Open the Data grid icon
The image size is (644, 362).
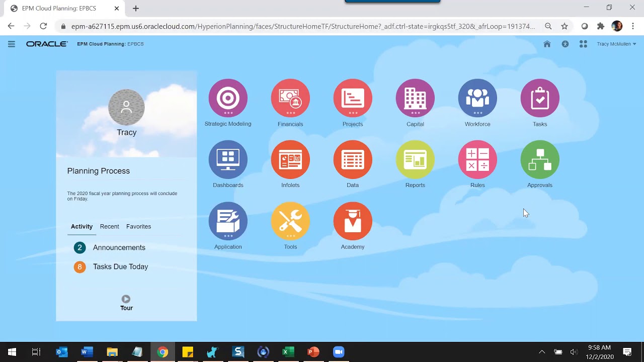pos(353,159)
